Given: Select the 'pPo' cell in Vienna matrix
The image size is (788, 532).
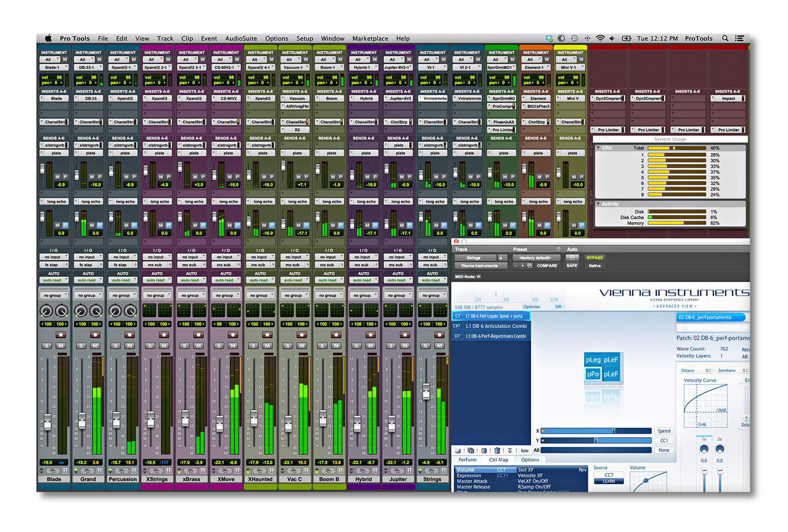Looking at the screenshot, I should pyautogui.click(x=593, y=374).
